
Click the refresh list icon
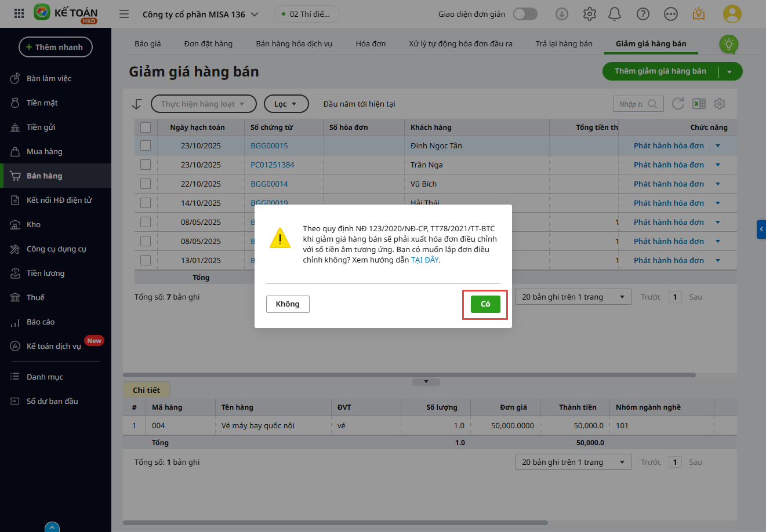pyautogui.click(x=678, y=104)
